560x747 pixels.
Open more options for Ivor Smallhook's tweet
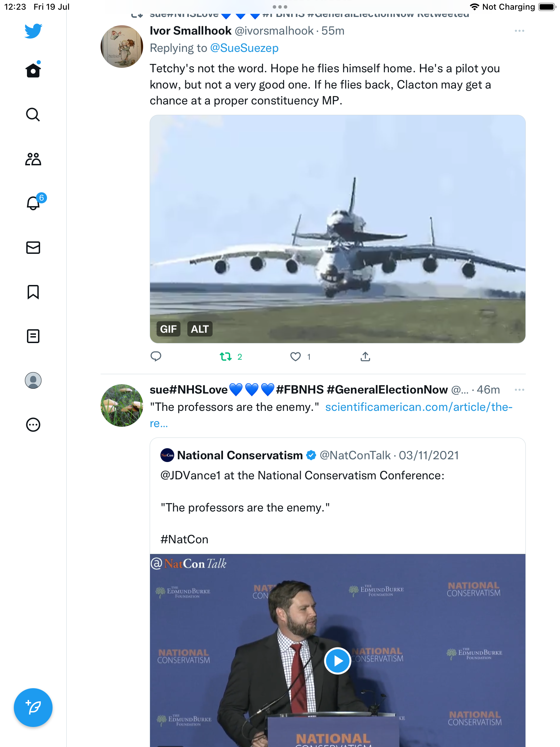[x=519, y=31]
